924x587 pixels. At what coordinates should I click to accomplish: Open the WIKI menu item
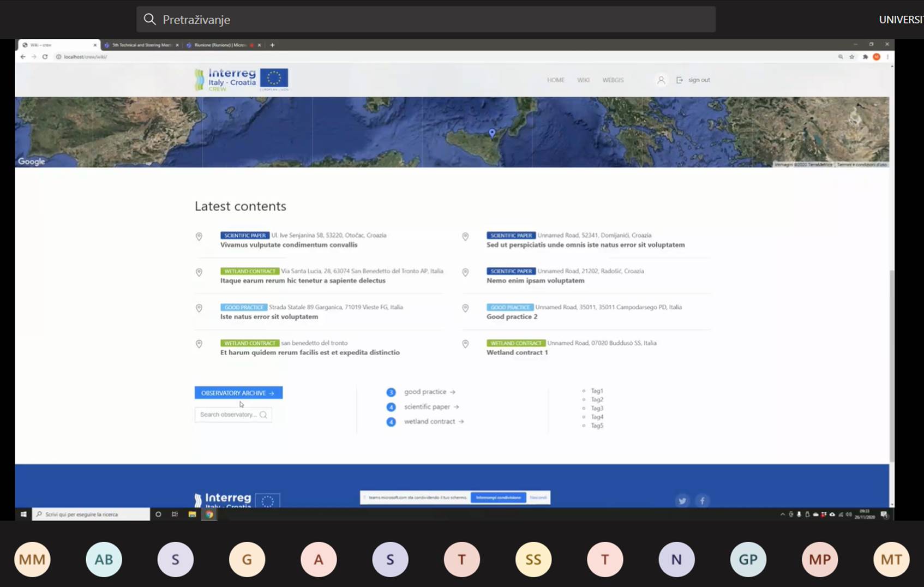(583, 80)
